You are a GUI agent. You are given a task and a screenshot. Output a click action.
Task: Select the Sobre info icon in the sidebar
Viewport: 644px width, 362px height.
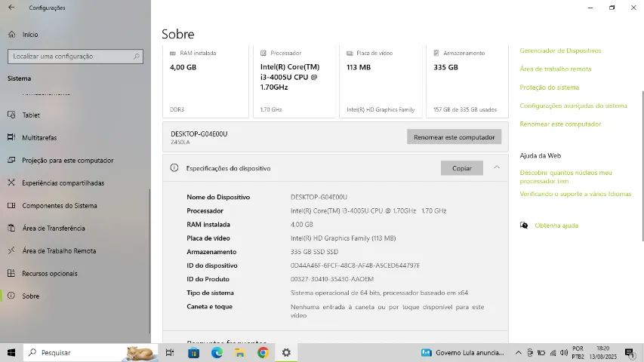click(11, 296)
